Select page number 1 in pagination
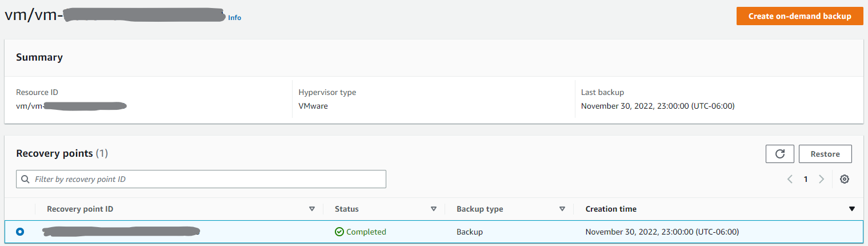This screenshot has height=246, width=868. 806,179
